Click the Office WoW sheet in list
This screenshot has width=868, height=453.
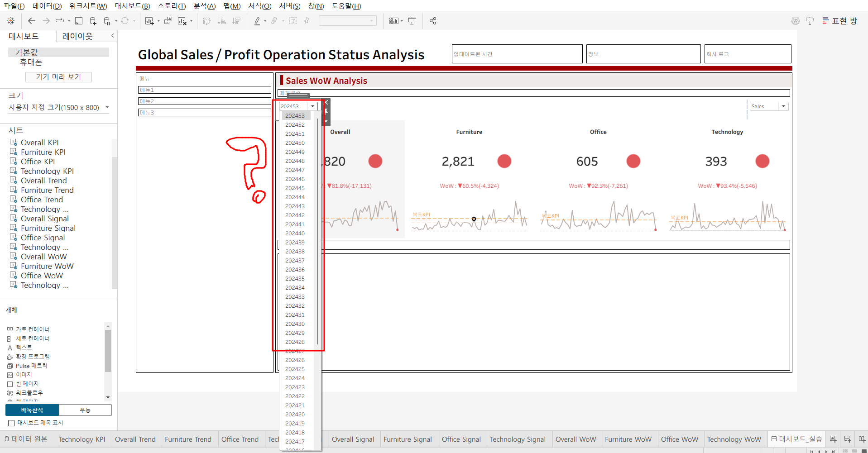[x=42, y=276]
